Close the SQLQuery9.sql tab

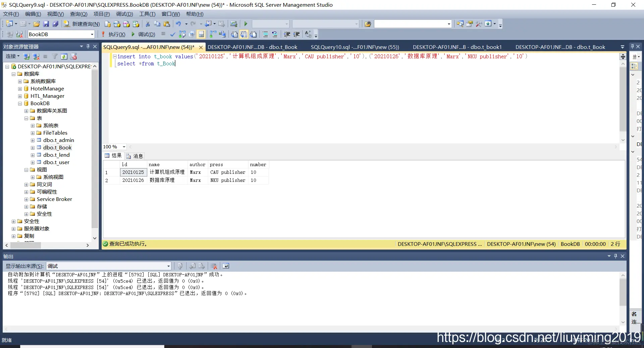coord(201,47)
